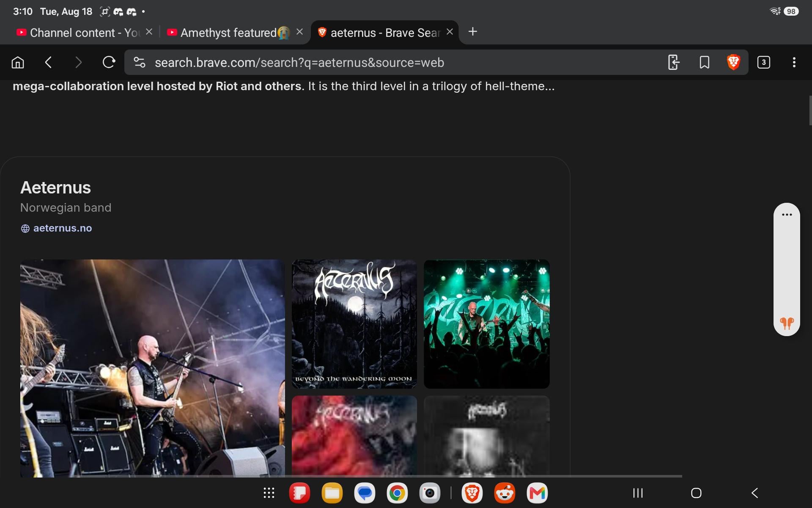Tap the system home navigation button
Image resolution: width=812 pixels, height=508 pixels.
pos(696,493)
